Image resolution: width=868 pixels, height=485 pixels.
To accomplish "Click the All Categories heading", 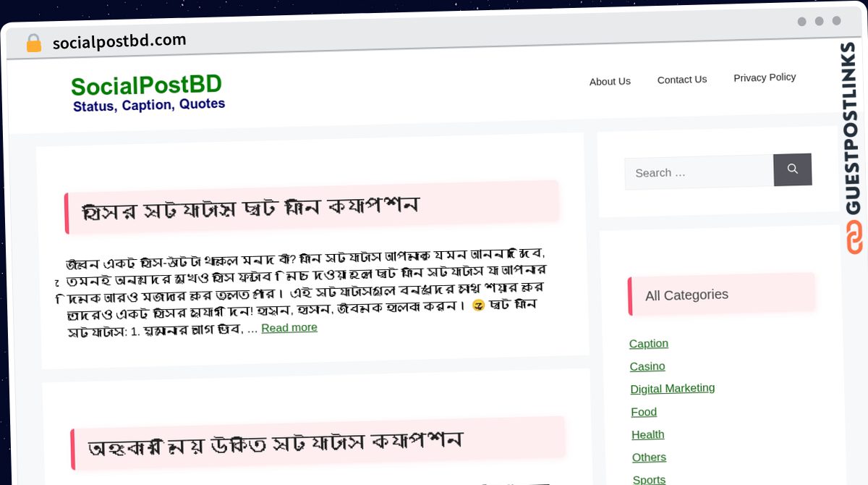I will coord(686,295).
